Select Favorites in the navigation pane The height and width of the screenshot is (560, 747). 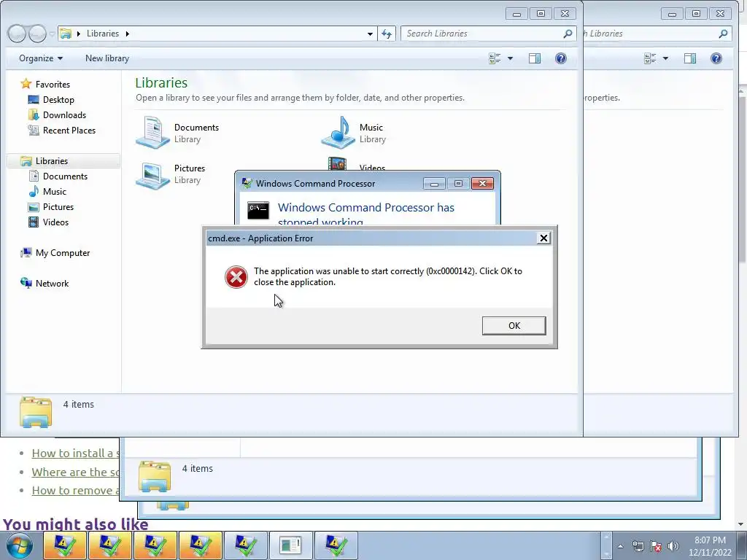[x=53, y=85]
